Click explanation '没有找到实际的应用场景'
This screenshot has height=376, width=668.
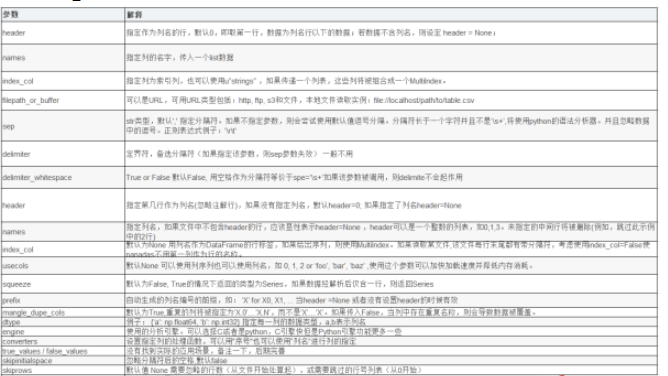tap(391, 351)
